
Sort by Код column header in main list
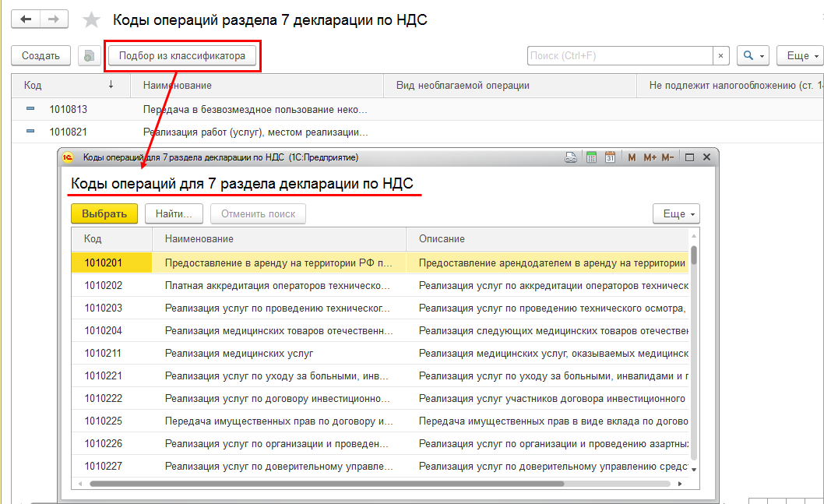tap(71, 85)
